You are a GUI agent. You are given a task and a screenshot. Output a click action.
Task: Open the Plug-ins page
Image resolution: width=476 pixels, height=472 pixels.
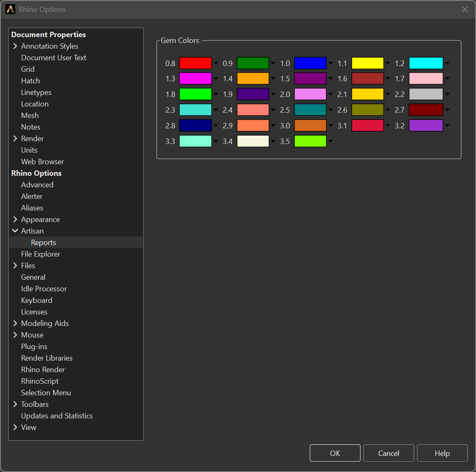(x=34, y=346)
